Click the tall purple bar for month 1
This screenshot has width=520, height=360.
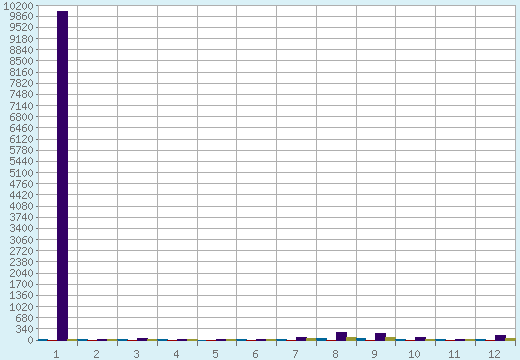coord(62,176)
